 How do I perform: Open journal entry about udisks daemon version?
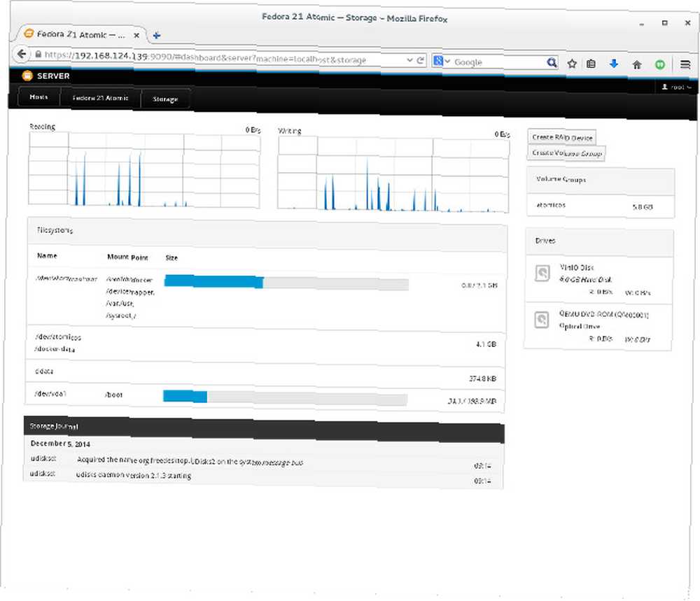(263, 477)
